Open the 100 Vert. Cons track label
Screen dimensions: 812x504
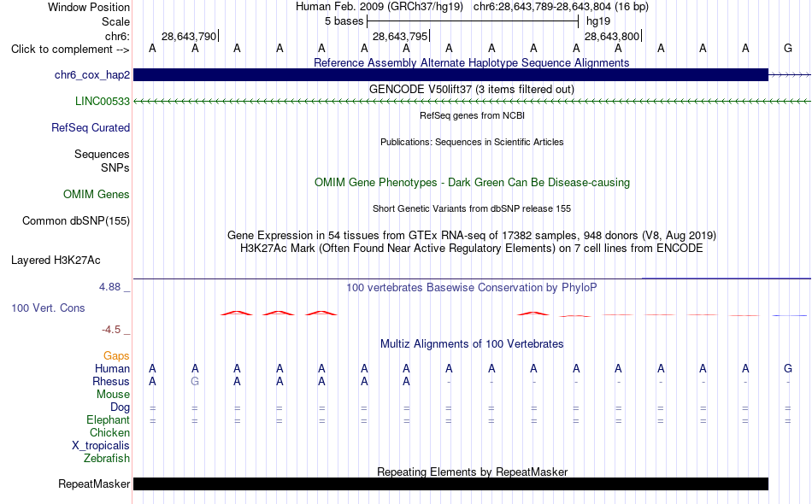48,308
